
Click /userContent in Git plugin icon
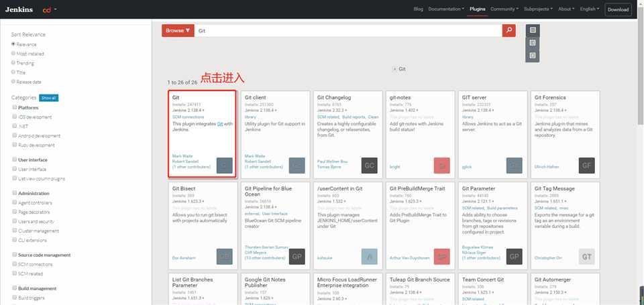coord(369,257)
